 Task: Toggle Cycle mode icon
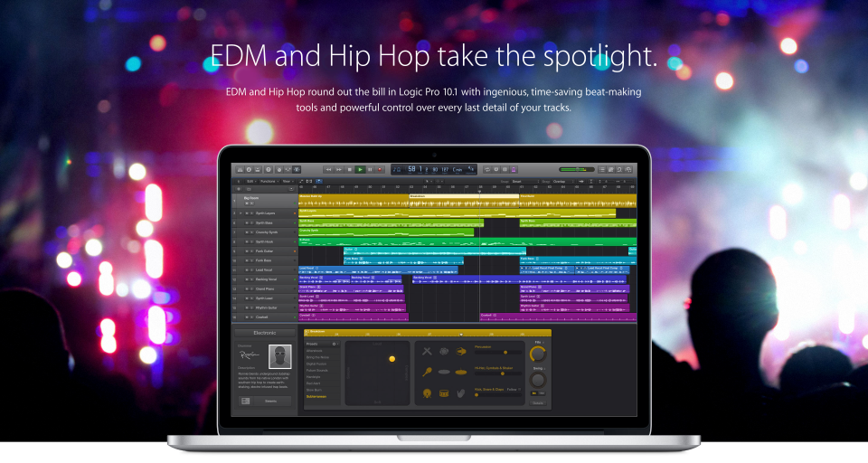(x=487, y=169)
